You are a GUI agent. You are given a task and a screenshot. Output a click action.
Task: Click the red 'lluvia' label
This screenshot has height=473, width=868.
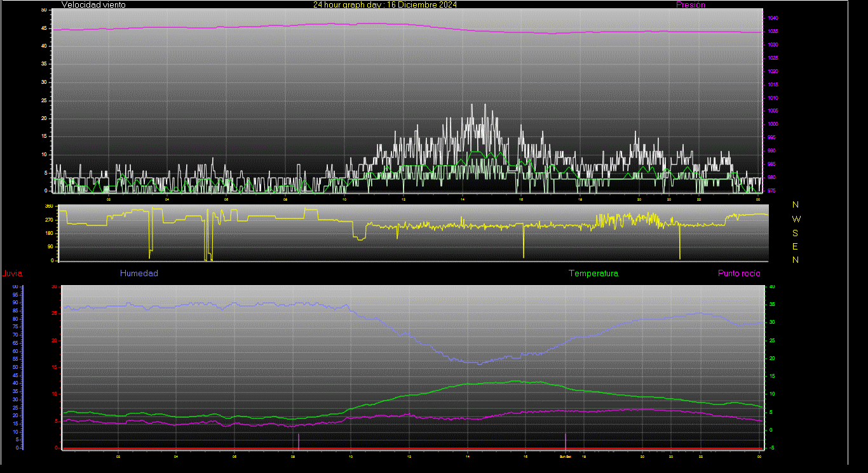point(13,274)
